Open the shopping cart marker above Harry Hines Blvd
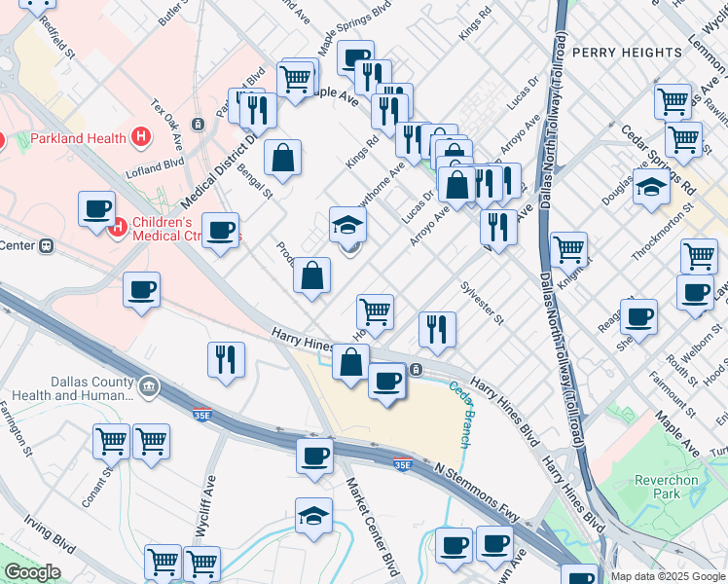 (375, 312)
